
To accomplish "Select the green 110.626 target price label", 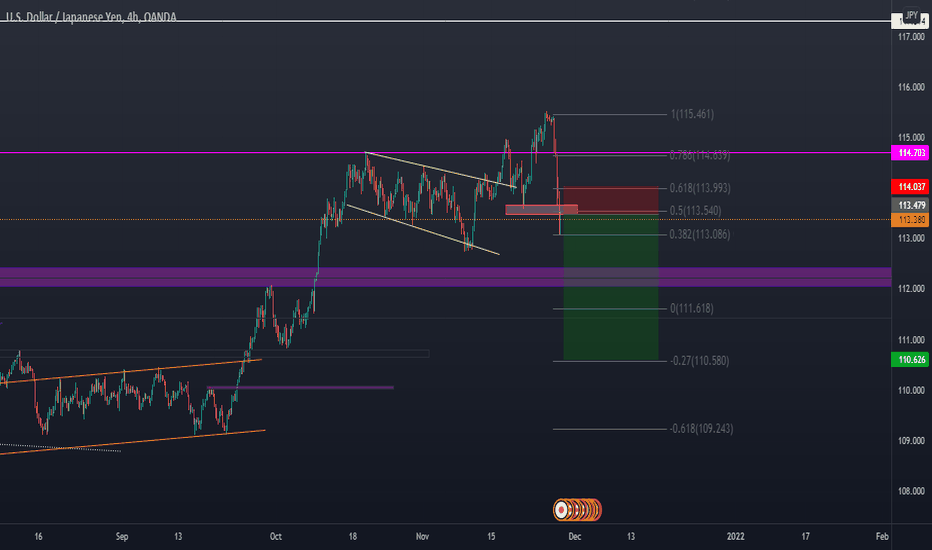I will coord(910,359).
